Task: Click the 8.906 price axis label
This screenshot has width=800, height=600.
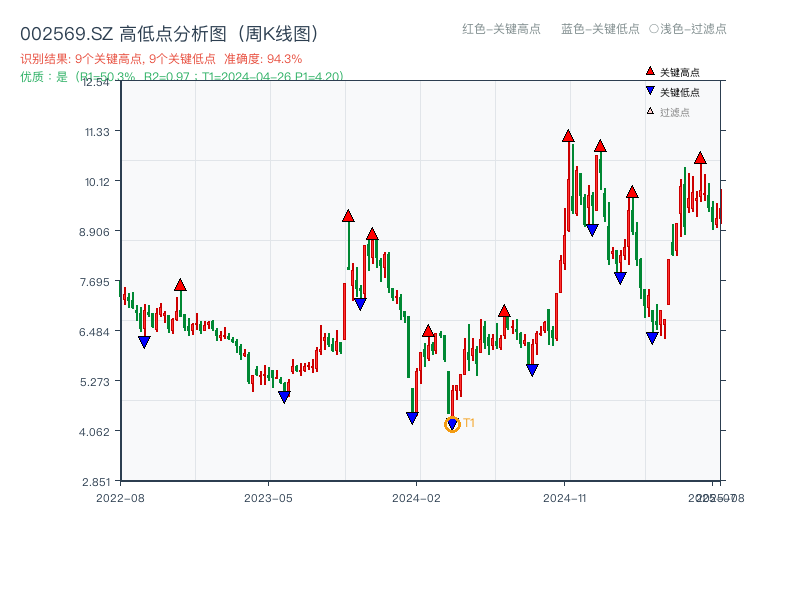Action: point(94,232)
